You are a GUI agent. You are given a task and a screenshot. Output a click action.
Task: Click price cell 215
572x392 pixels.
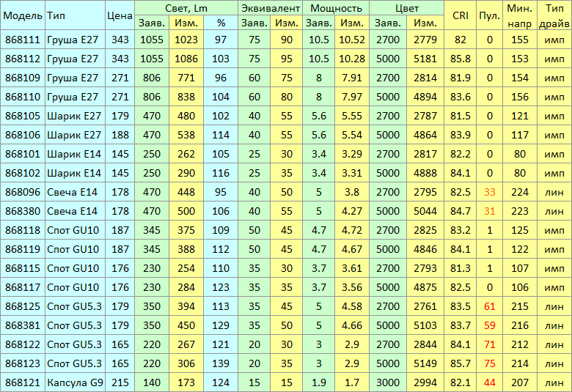click(120, 382)
